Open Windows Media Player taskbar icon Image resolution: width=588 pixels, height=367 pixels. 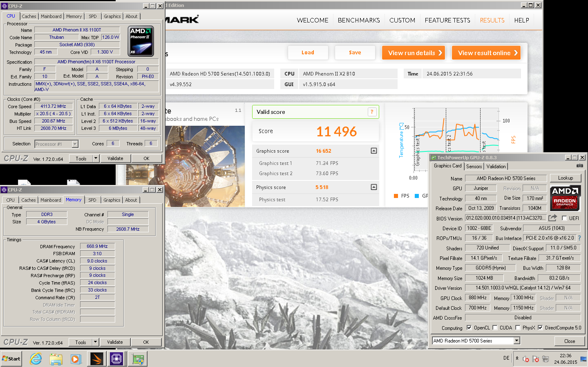76,359
